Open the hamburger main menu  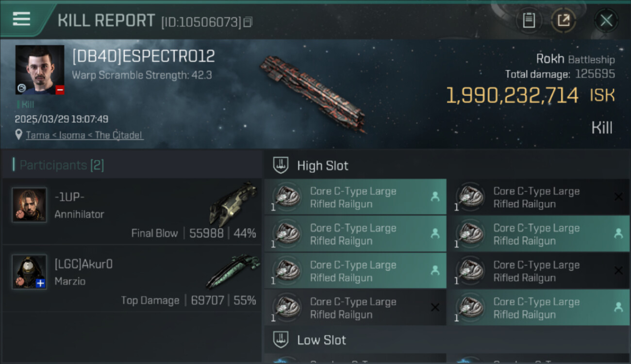21,19
